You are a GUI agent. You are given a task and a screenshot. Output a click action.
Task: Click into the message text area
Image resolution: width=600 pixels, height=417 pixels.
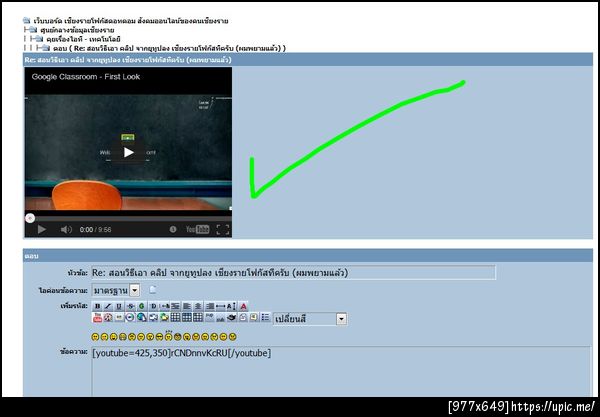tap(341, 371)
